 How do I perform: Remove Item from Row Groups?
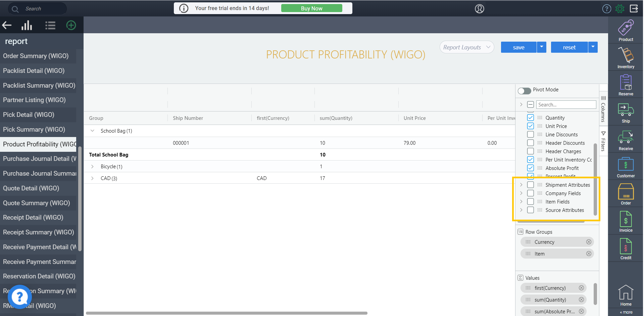(x=589, y=254)
